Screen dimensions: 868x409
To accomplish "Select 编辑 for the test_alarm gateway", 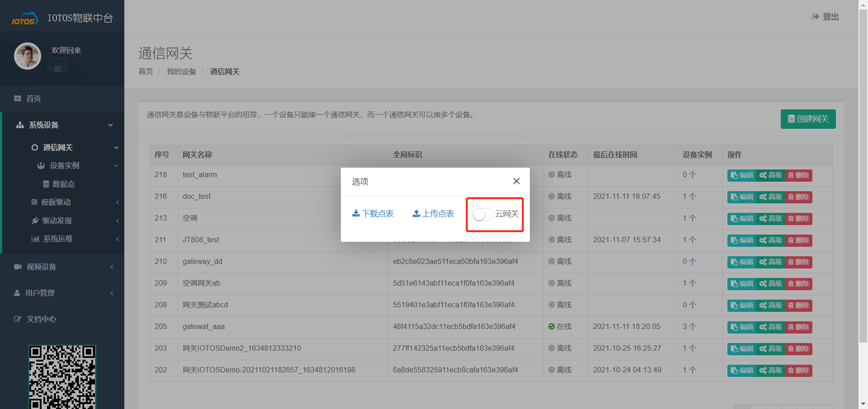I will point(741,175).
